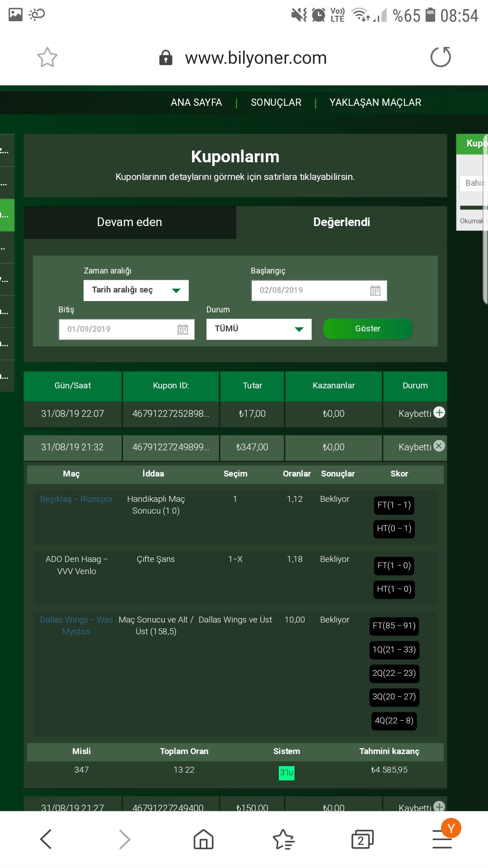Tap the bookmark star in address bar
This screenshot has height=868, width=488.
(47, 57)
